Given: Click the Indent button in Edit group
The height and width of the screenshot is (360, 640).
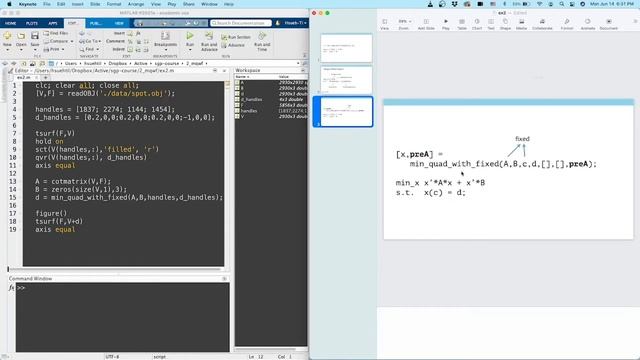Looking at the screenshot, I should (x=118, y=49).
